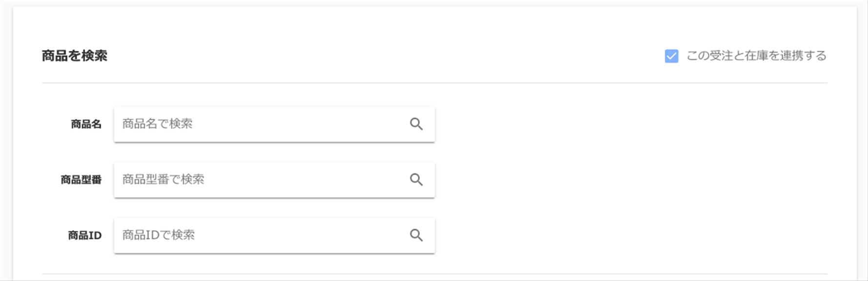Click the divider line beneath 商品ID row
This screenshot has width=868, height=281.
[x=434, y=274]
